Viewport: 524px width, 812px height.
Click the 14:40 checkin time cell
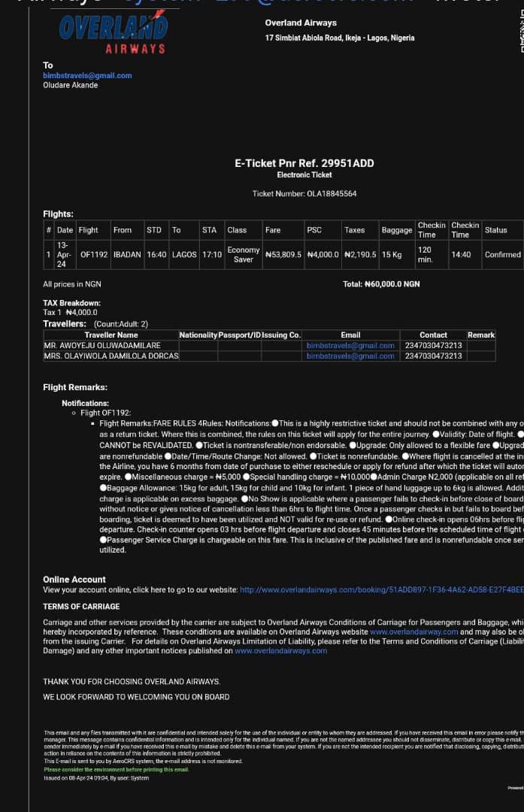pyautogui.click(x=465, y=255)
